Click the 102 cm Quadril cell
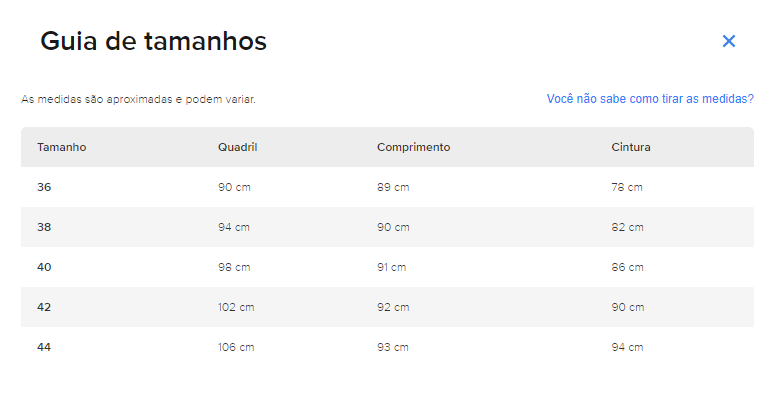The width and height of the screenshot is (779, 393). (x=236, y=307)
